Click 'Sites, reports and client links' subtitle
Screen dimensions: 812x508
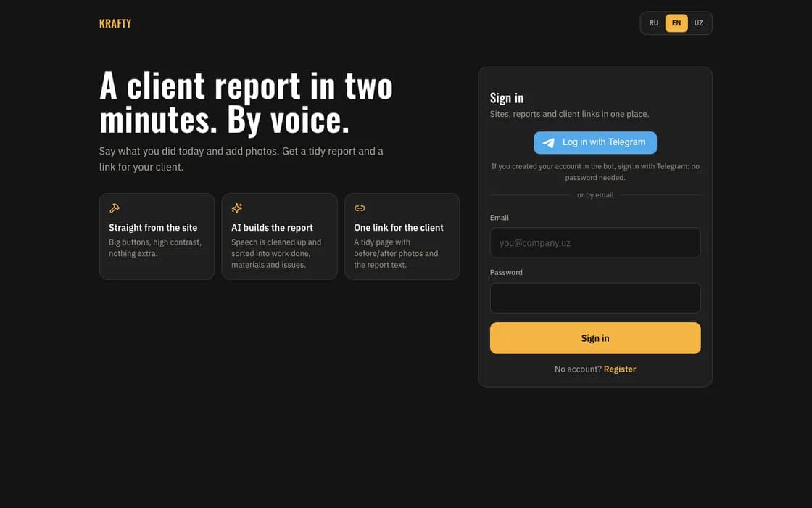(569, 114)
